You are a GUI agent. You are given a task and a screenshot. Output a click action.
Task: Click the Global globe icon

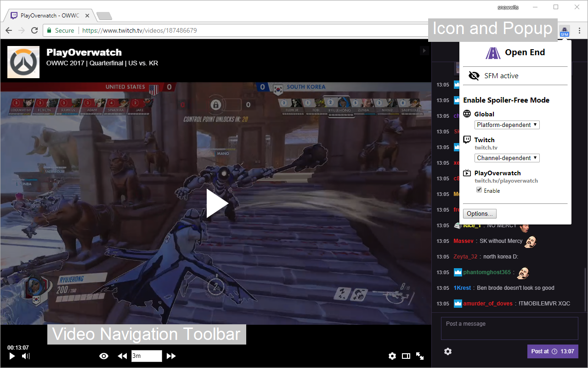tap(467, 114)
